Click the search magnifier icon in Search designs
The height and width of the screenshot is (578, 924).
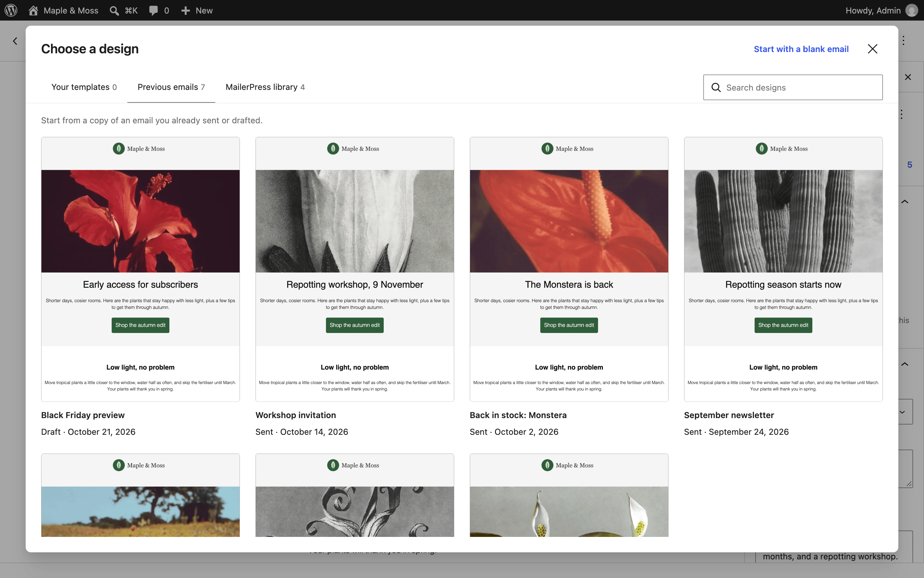[x=716, y=88]
